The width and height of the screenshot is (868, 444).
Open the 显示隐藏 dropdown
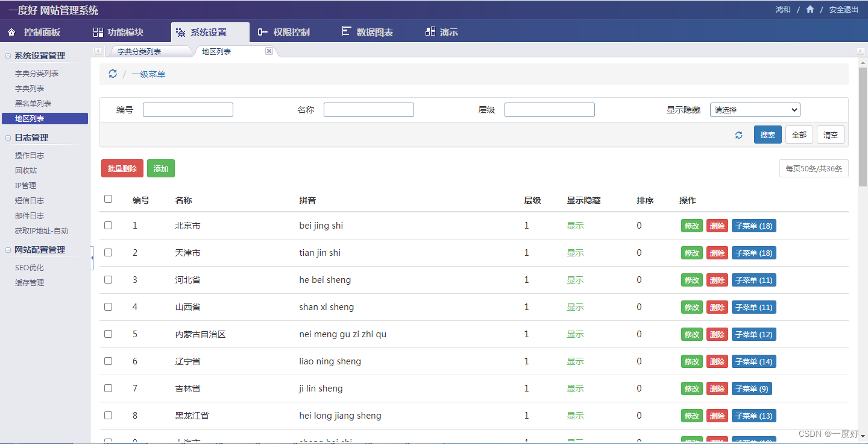coord(755,110)
